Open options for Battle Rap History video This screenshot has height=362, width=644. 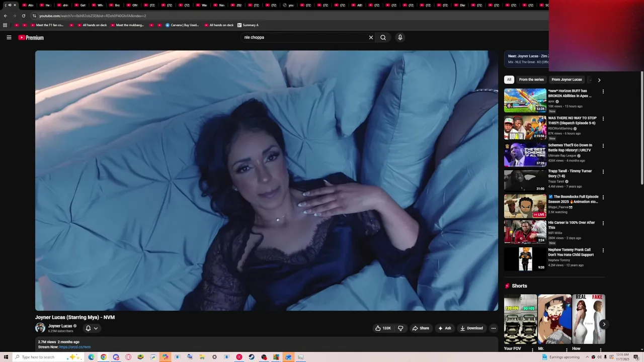(x=603, y=146)
